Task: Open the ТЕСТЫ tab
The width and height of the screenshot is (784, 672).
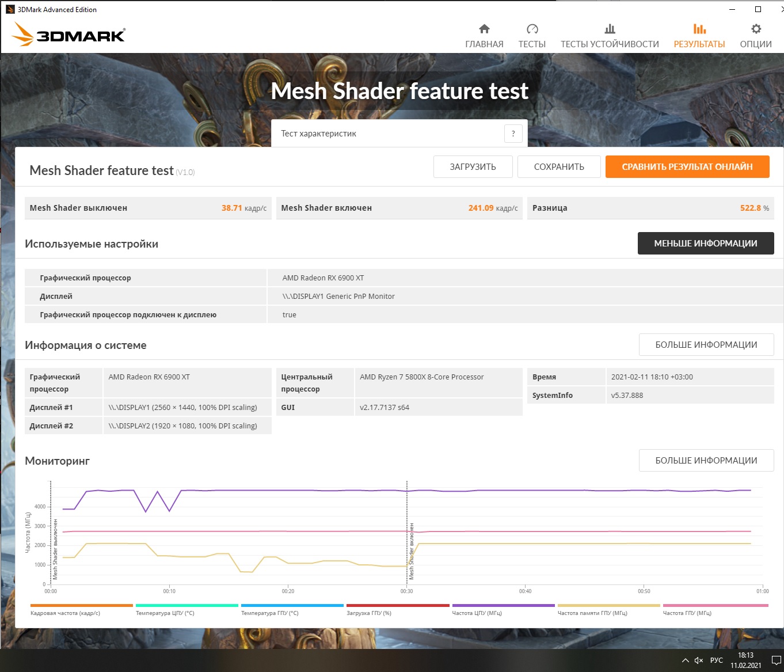Action: pos(532,36)
